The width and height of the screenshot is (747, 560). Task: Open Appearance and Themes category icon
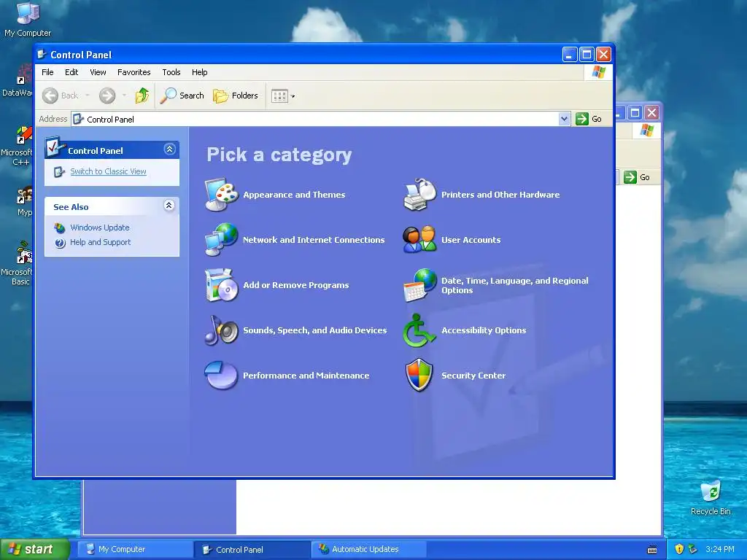(x=222, y=194)
